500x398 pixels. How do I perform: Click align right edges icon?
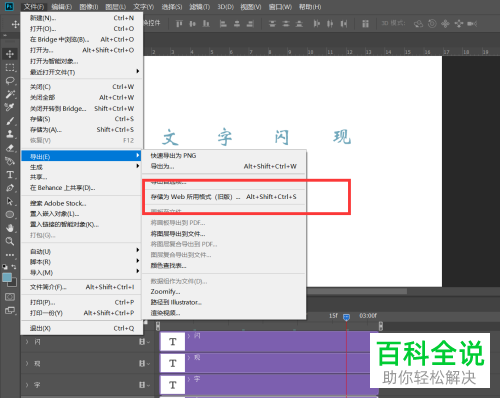click(x=250, y=24)
